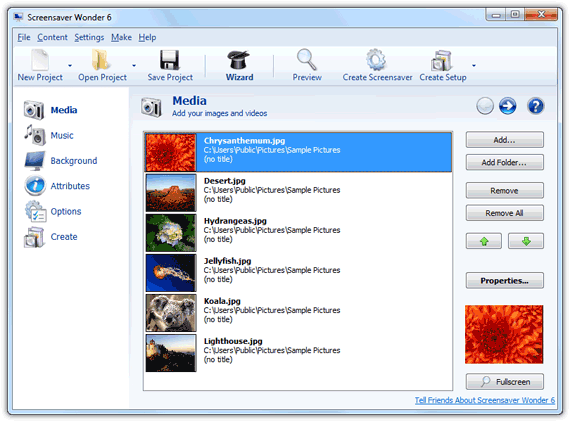
Task: Open the Make menu
Action: coord(121,37)
